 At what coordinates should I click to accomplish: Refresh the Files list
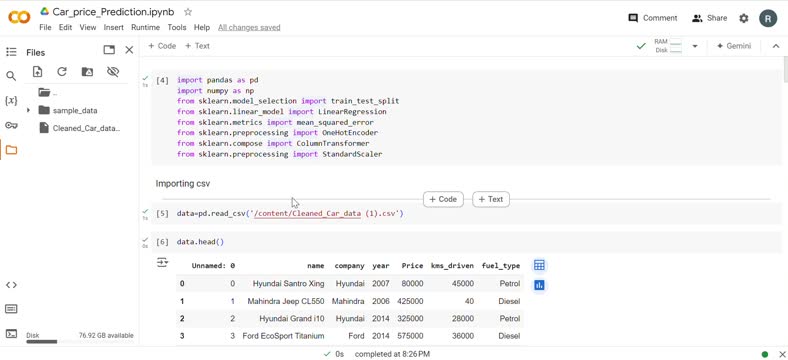(x=62, y=72)
